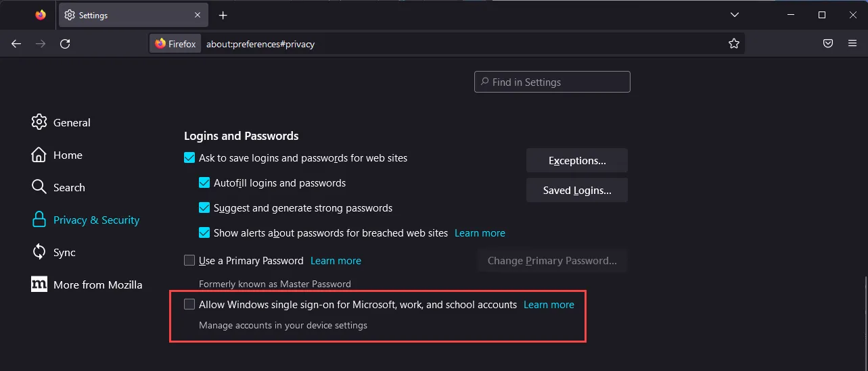Open the Exceptions... button
This screenshot has width=868, height=371.
577,161
